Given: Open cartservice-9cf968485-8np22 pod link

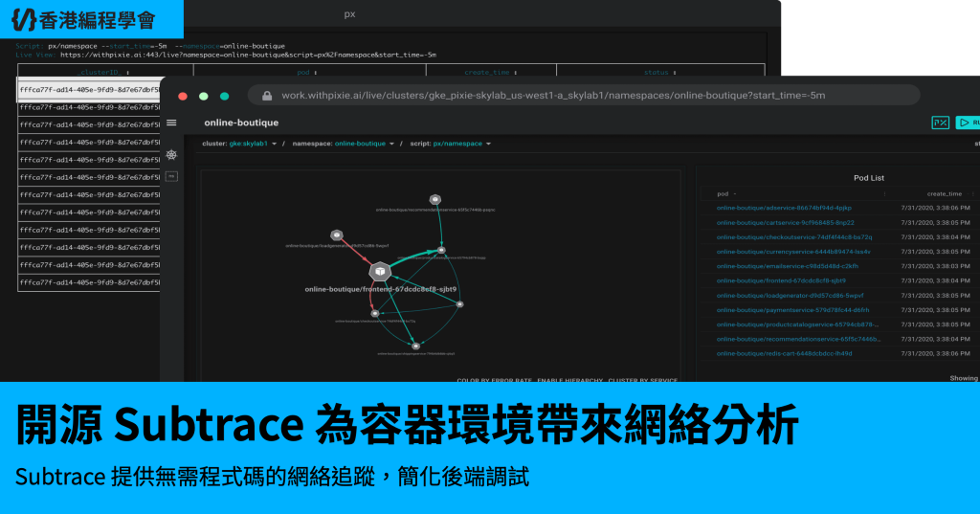Looking at the screenshot, I should (785, 223).
